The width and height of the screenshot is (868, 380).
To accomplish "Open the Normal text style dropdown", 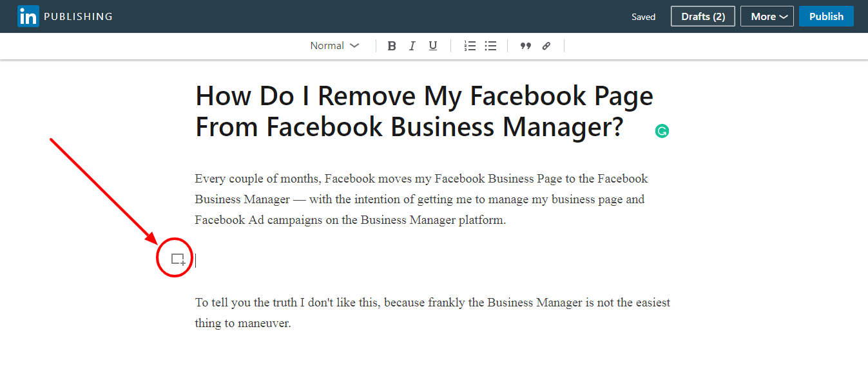I will click(334, 46).
